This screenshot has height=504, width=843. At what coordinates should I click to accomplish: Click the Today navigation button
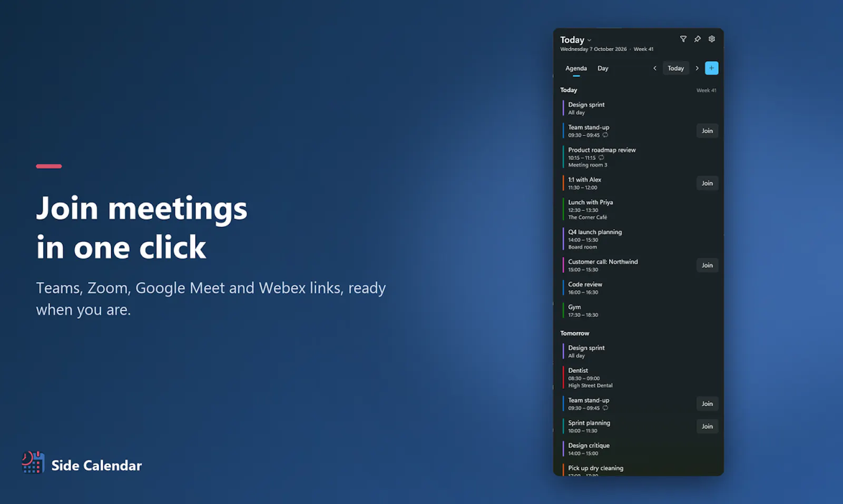675,68
